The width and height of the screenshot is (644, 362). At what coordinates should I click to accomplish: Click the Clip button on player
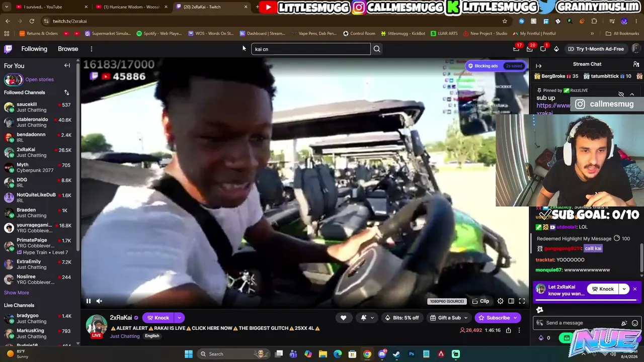pyautogui.click(x=480, y=301)
